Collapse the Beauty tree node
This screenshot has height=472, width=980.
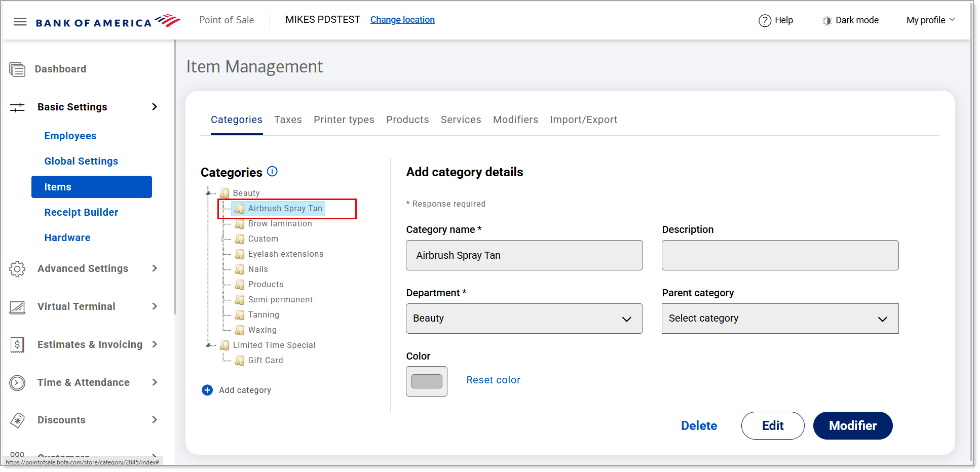point(208,193)
